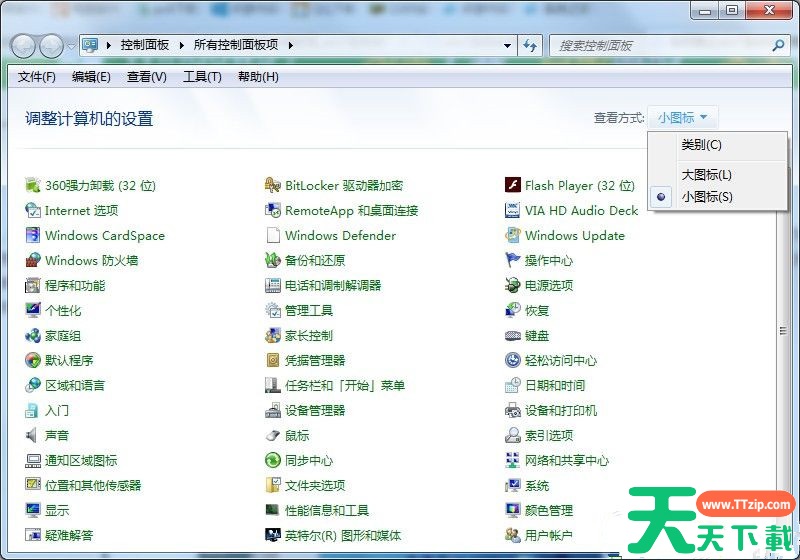Click the 默认程序 icon
800x560 pixels.
coord(33,361)
